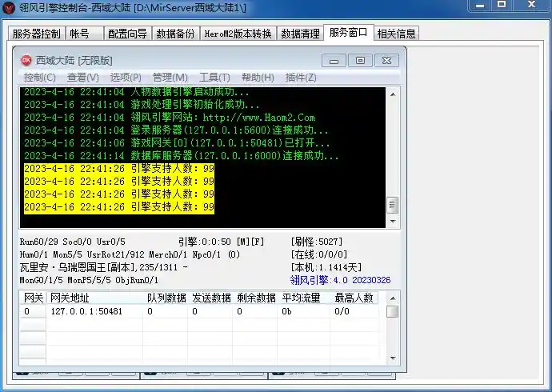Select the 服务窗口 tab
Screen dimensions: 552x392
click(349, 32)
